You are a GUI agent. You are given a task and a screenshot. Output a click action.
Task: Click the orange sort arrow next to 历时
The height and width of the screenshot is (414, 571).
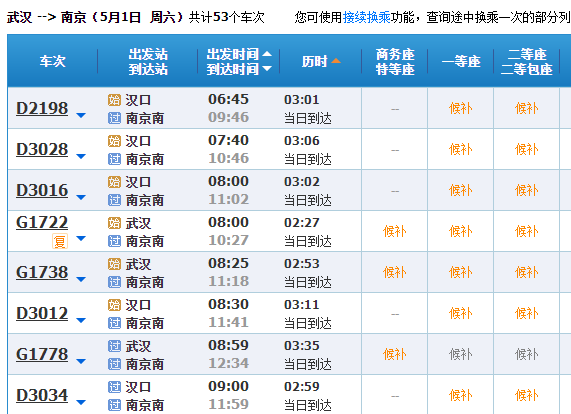coord(336,61)
